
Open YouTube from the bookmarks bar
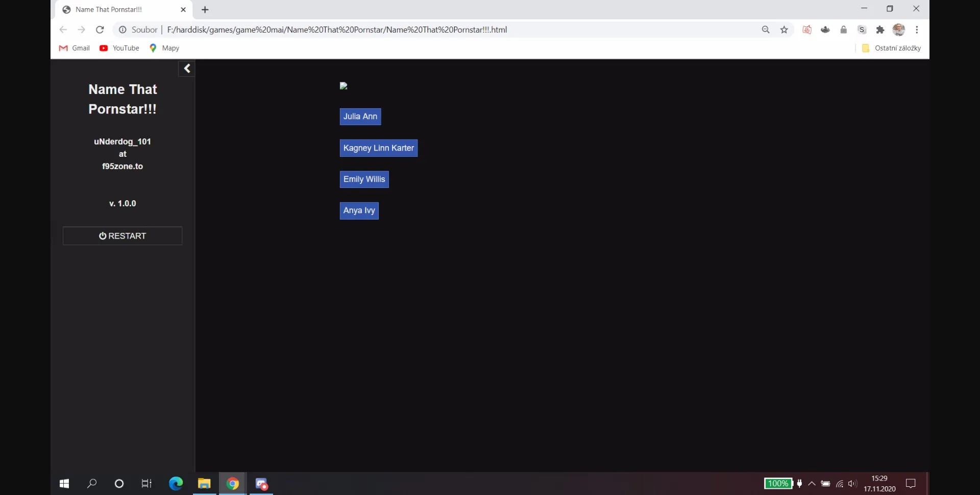tap(119, 48)
